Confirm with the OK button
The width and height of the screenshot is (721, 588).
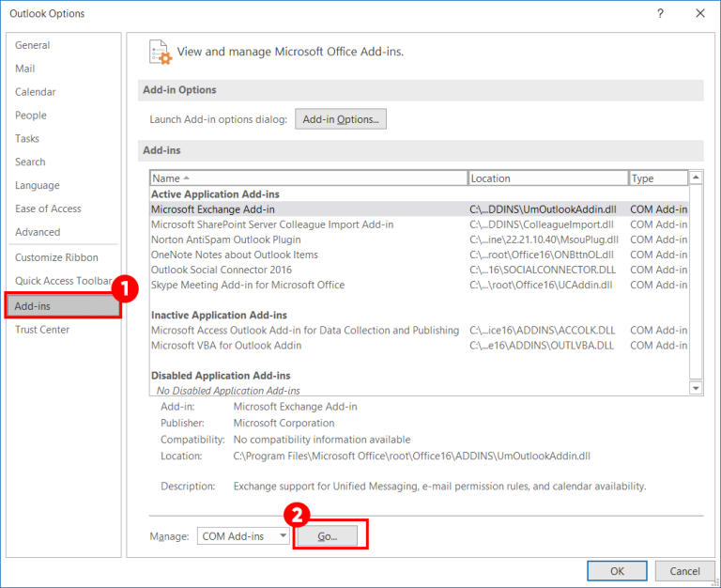617,571
